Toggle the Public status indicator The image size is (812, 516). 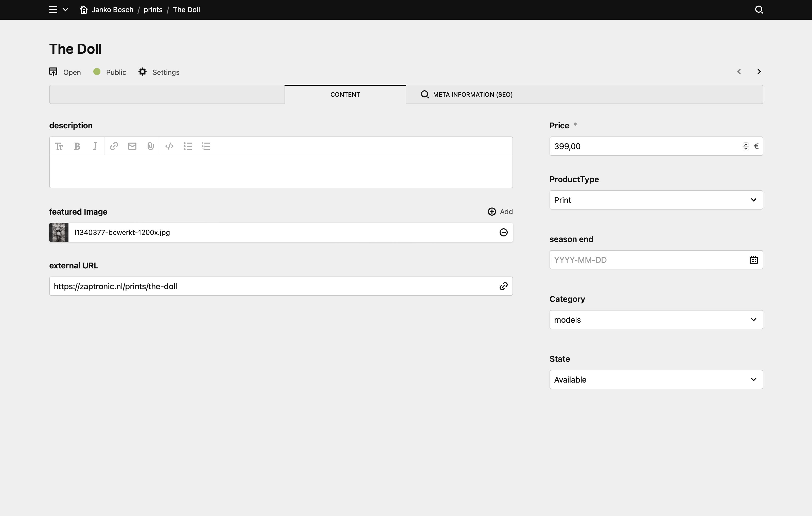[110, 72]
